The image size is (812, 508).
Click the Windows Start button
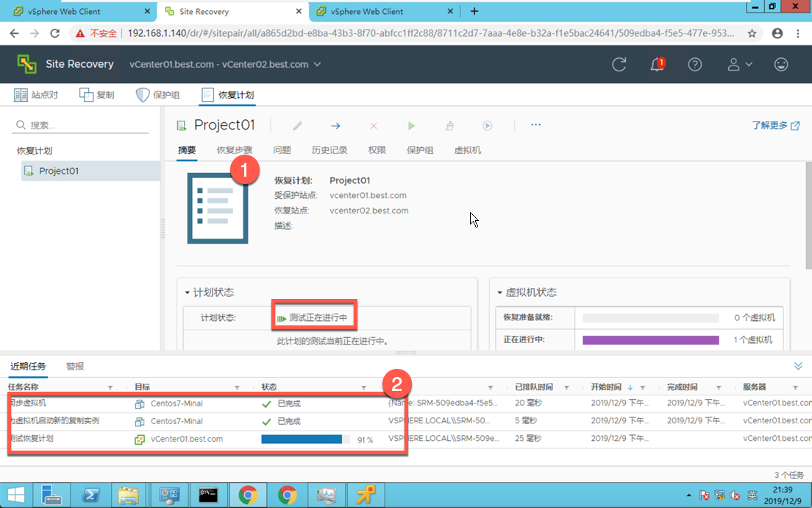point(16,495)
